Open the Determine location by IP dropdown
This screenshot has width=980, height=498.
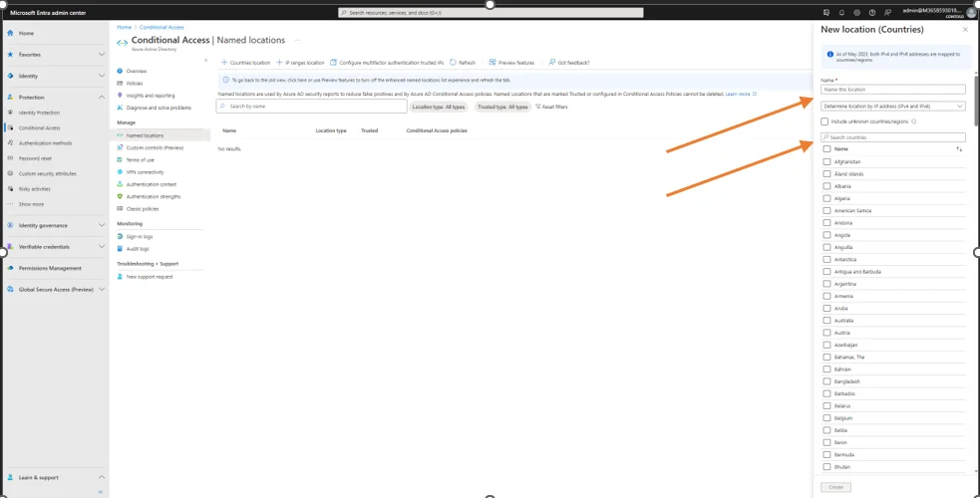coord(892,106)
